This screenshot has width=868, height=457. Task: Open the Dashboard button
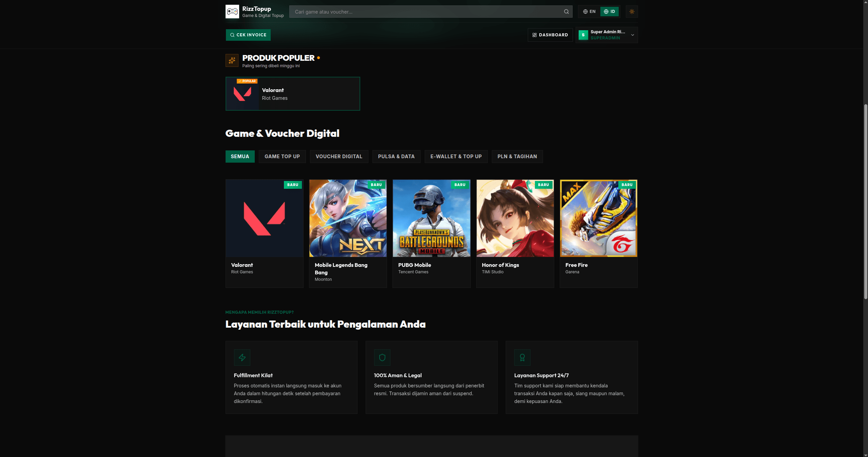550,35
